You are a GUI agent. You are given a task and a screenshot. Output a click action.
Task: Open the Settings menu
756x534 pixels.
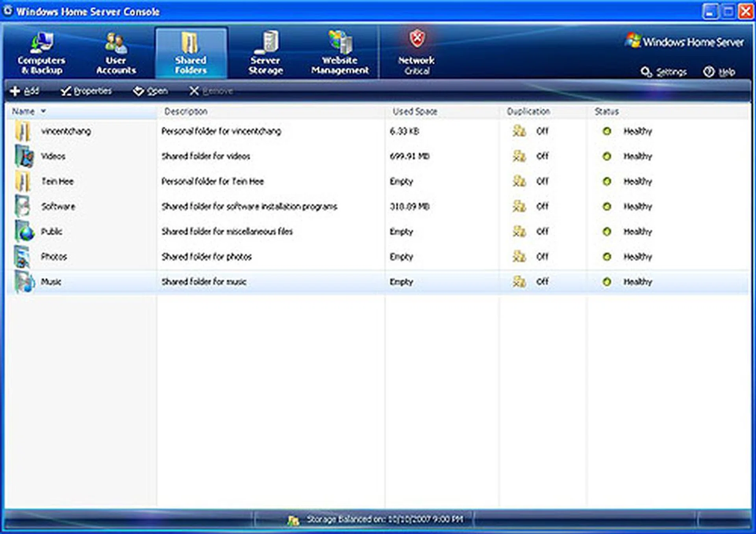pos(665,72)
